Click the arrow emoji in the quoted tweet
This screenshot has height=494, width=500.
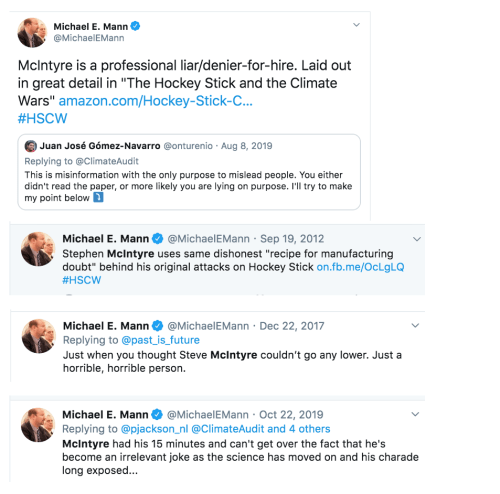(98, 197)
